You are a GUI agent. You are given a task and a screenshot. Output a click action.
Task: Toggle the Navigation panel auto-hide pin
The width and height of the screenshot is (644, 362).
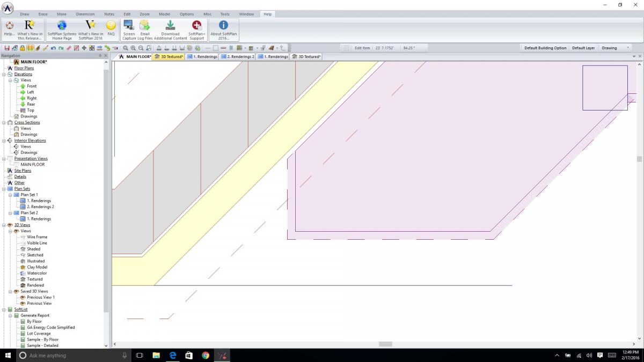click(x=100, y=55)
